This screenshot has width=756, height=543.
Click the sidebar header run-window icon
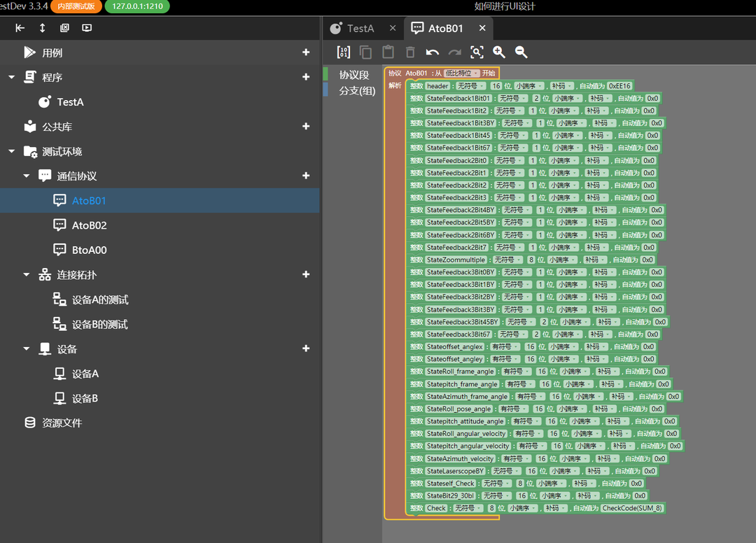(87, 28)
